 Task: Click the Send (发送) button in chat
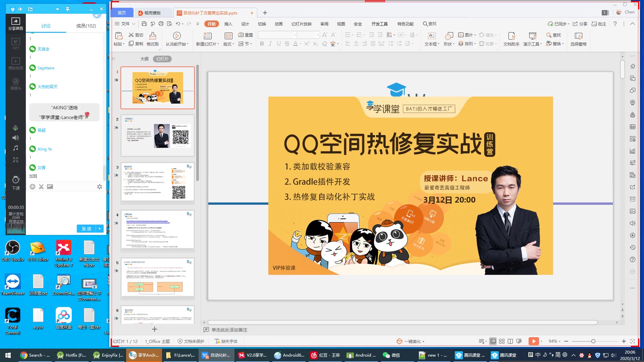click(x=86, y=229)
